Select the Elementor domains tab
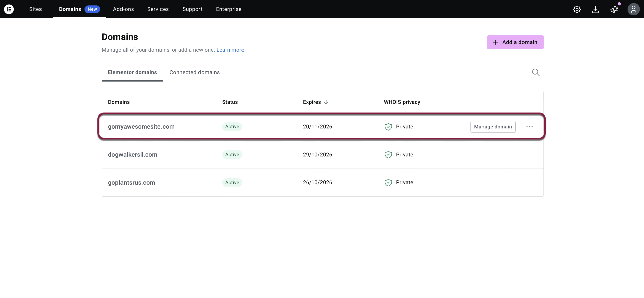The width and height of the screenshot is (644, 298). (x=132, y=72)
